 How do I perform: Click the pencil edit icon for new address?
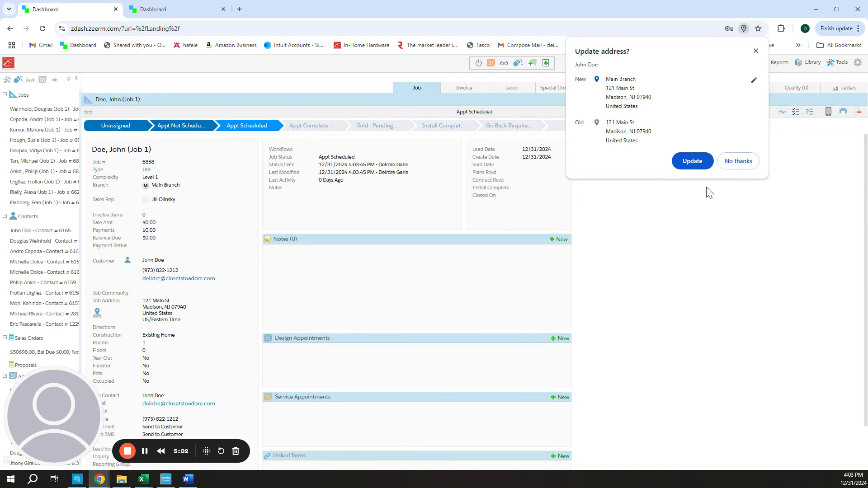[x=754, y=80]
